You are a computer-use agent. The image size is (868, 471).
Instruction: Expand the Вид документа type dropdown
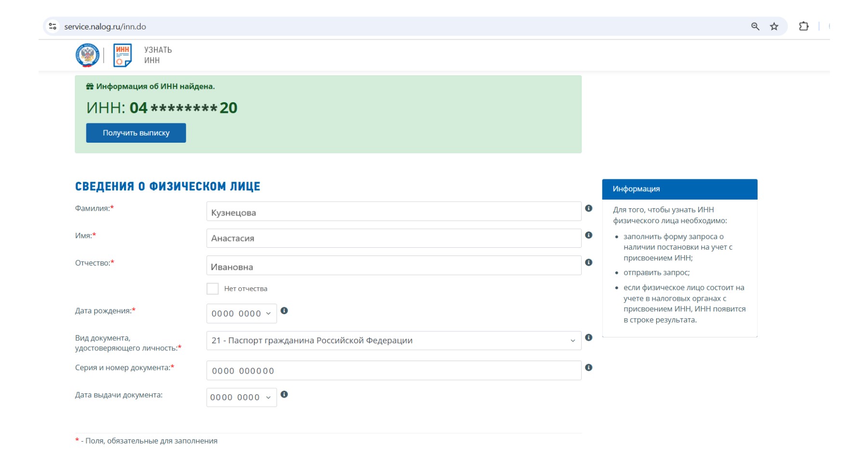point(393,341)
